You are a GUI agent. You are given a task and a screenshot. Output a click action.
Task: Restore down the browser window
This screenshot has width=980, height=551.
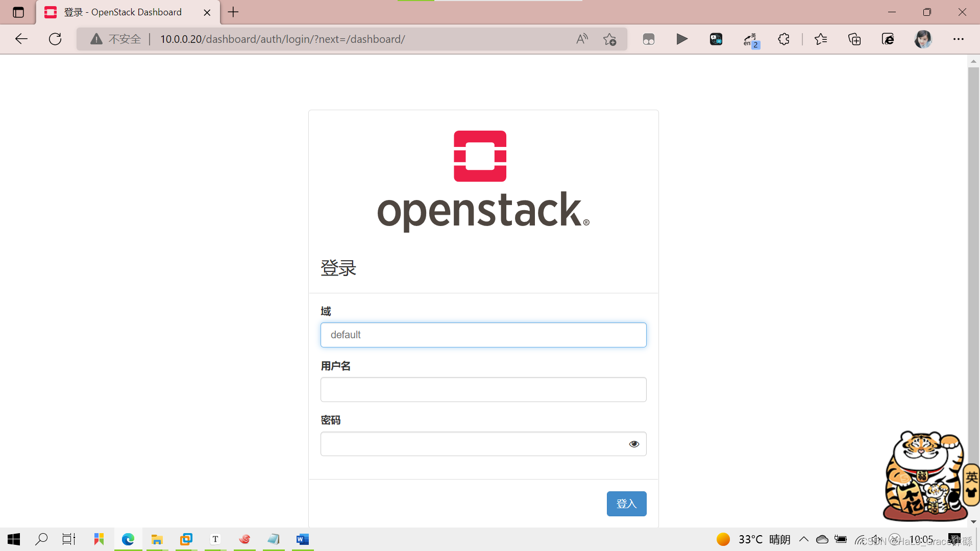pyautogui.click(x=927, y=12)
